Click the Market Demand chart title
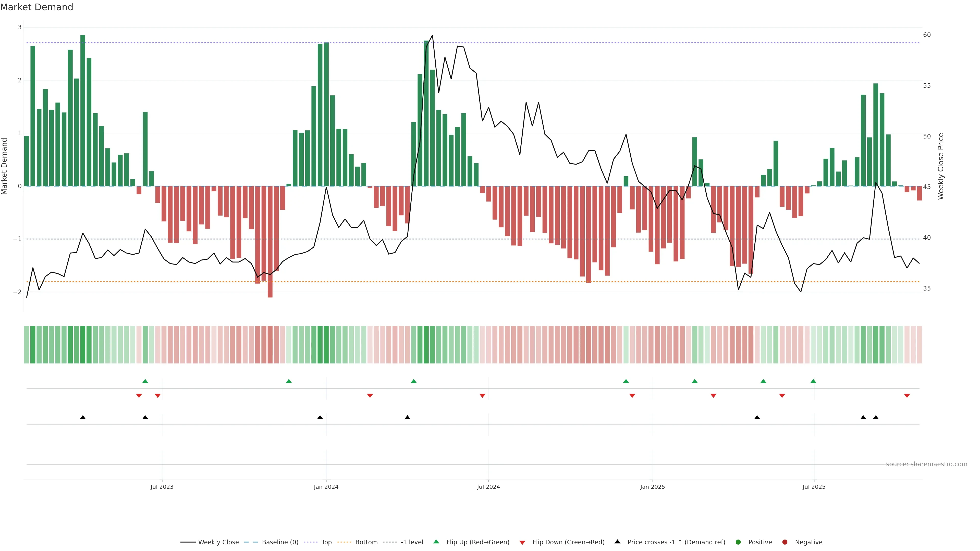This screenshot has height=551, width=980. tap(36, 7)
